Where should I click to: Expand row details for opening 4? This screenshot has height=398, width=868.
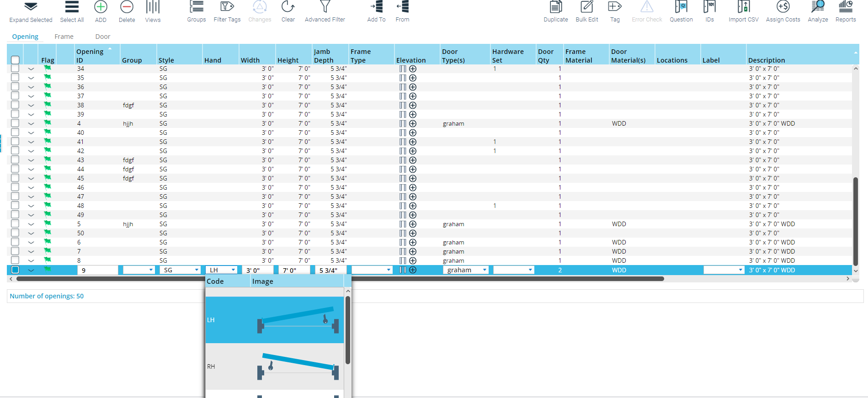pos(31,124)
